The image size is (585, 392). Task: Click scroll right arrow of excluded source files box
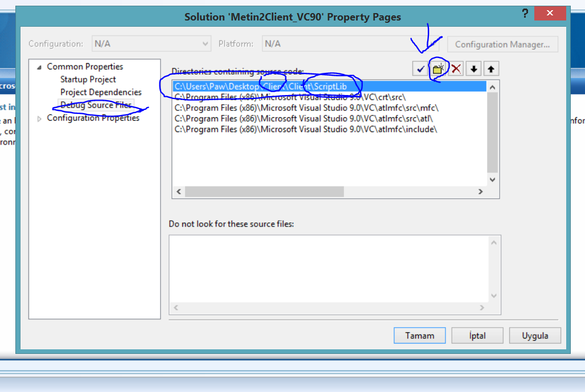482,308
